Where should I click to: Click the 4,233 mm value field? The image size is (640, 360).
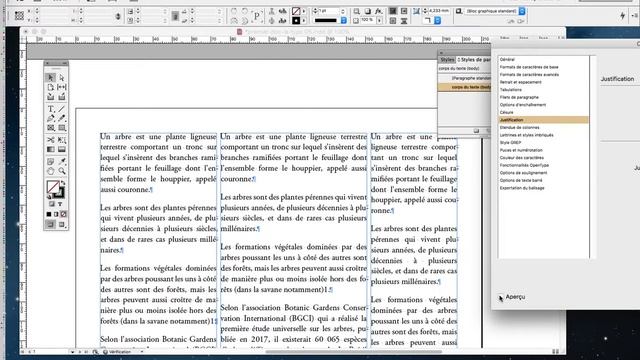tap(439, 11)
